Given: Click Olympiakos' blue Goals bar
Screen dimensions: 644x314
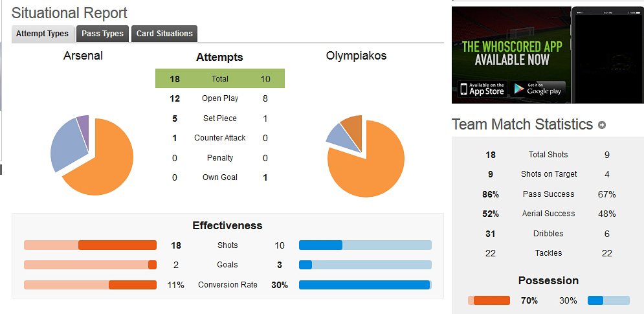Looking at the screenshot, I should click(x=365, y=265).
